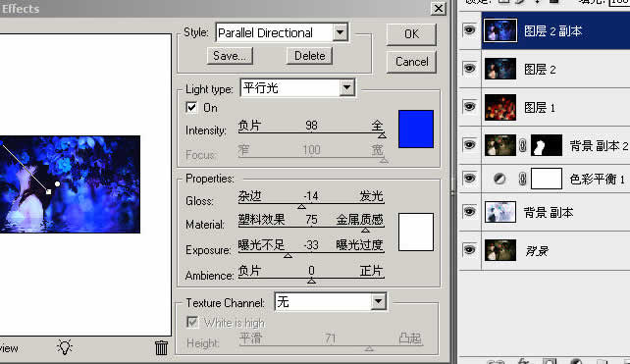
Task: Click the light center point in preview
Action: click(x=58, y=183)
